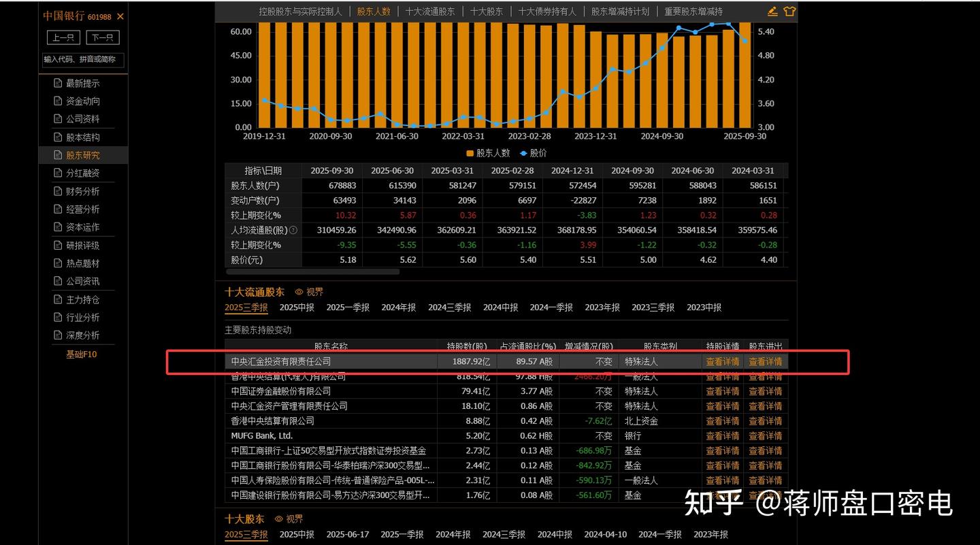Click the 增减情况 value -7.62亿
The width and height of the screenshot is (980, 545).
(599, 421)
